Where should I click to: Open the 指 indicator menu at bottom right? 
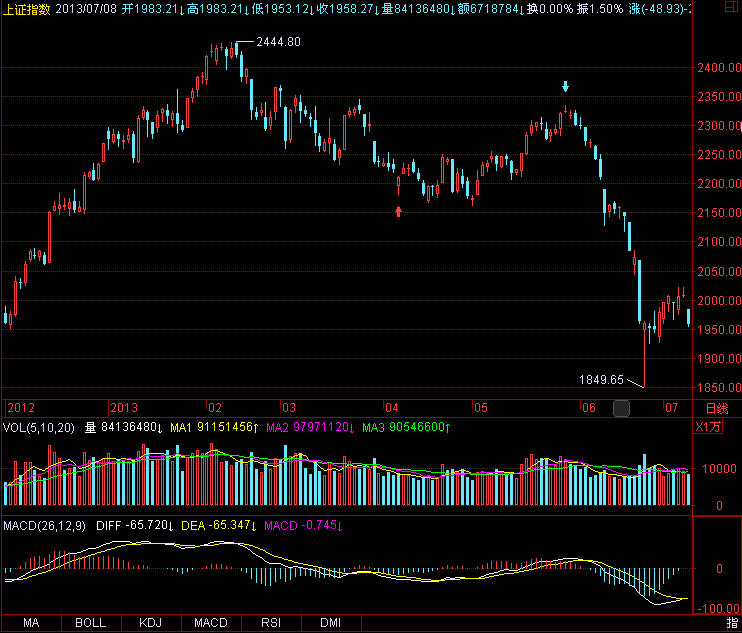pos(733,623)
